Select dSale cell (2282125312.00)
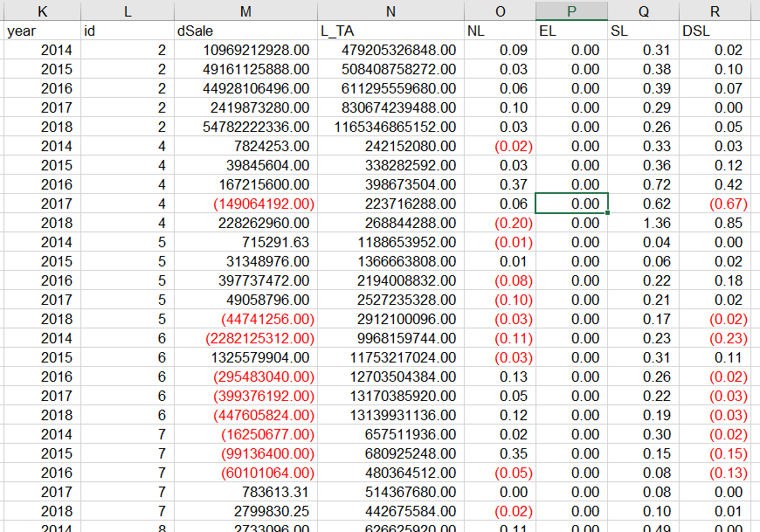This screenshot has width=760, height=532. click(x=245, y=338)
